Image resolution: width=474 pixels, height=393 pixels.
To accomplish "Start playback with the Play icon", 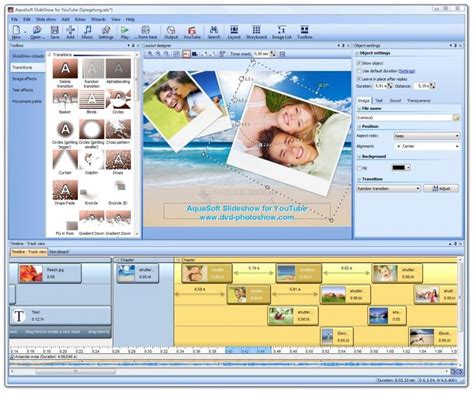I will point(125,32).
